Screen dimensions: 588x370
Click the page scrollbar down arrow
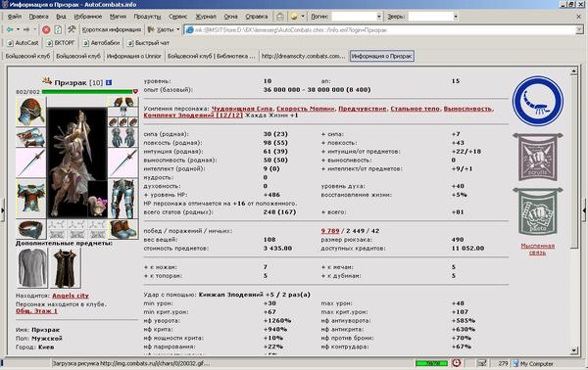[574, 350]
